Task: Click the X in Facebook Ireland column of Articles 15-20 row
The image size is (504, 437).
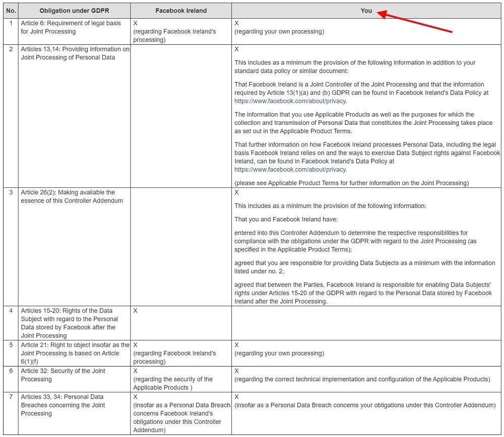Action: coord(135,311)
